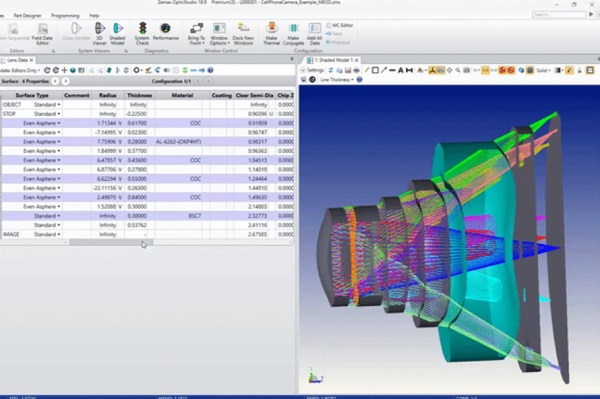This screenshot has height=399, width=600.
Task: Close the Lens Data tab
Action: (31, 60)
